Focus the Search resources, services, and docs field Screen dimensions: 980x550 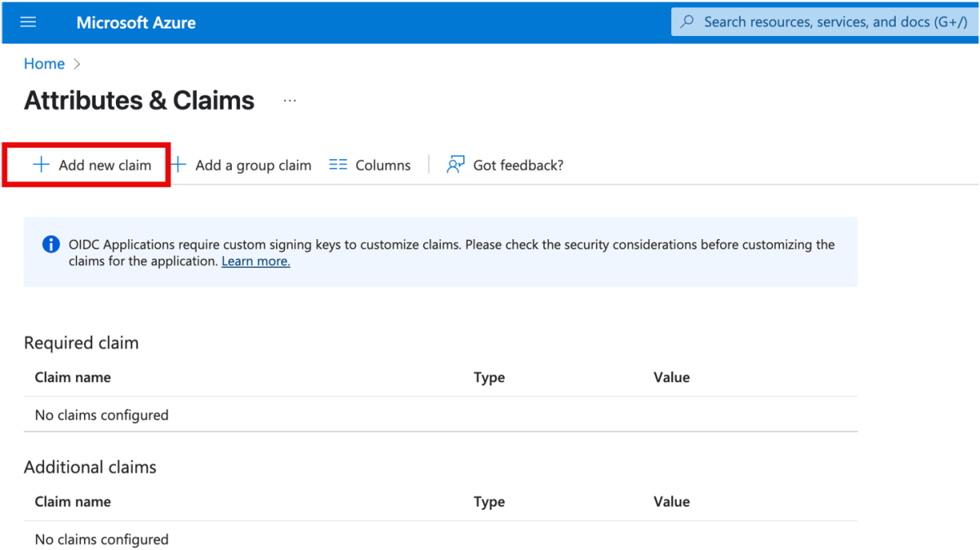click(x=833, y=22)
